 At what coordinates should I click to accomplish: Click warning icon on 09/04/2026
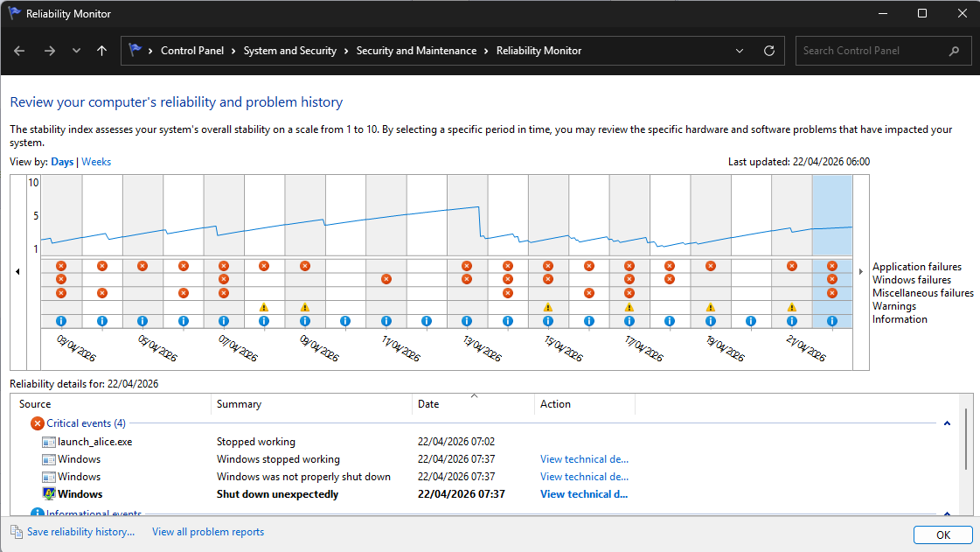305,307
